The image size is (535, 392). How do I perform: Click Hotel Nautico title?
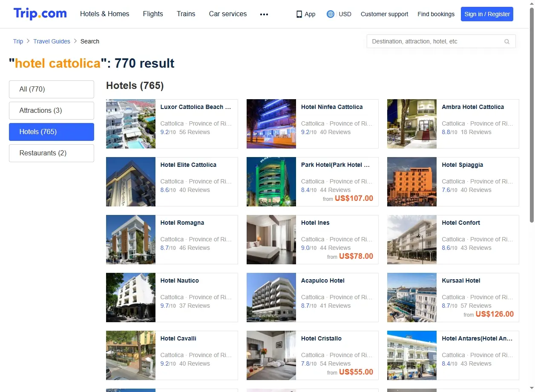(x=180, y=281)
